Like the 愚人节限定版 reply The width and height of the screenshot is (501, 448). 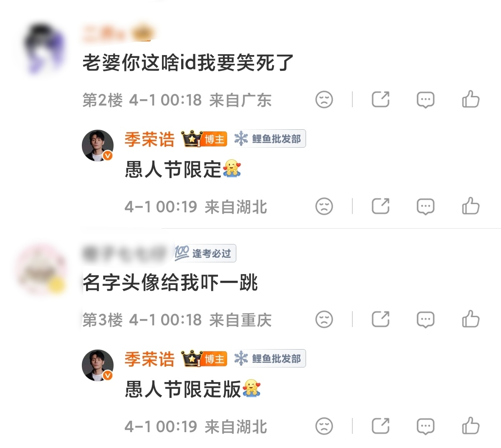(471, 426)
